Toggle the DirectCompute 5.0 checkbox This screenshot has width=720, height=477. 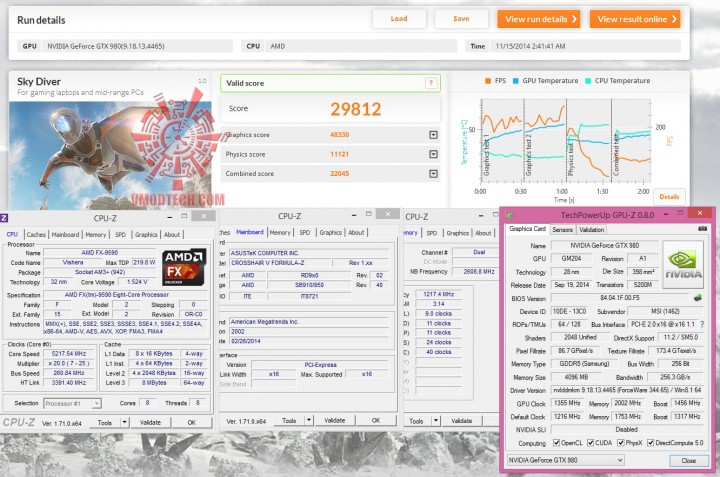(x=651, y=443)
